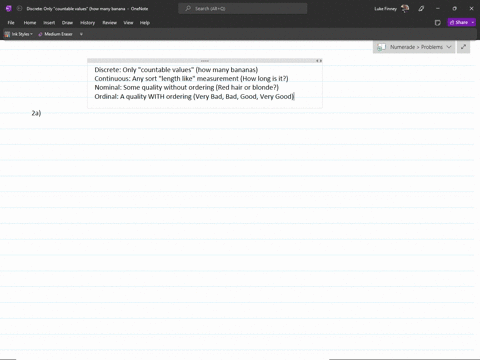Click the pen mode icon in title bar

(x=421, y=9)
